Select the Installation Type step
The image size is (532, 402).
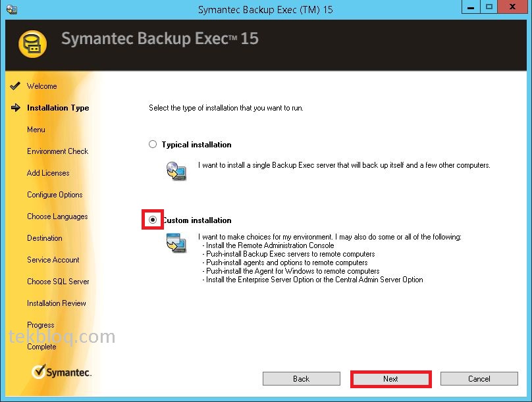(58, 108)
